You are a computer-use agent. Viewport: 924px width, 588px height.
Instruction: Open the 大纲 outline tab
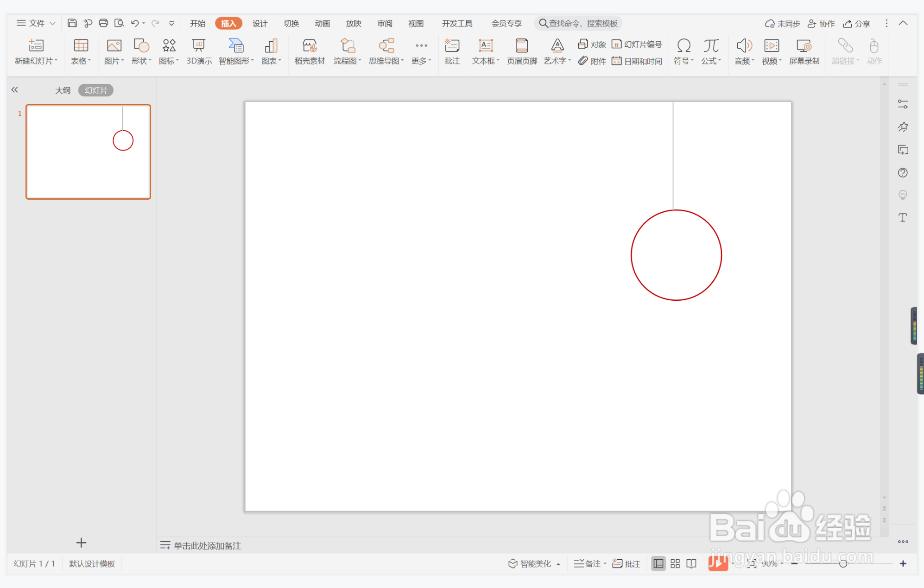click(x=63, y=90)
